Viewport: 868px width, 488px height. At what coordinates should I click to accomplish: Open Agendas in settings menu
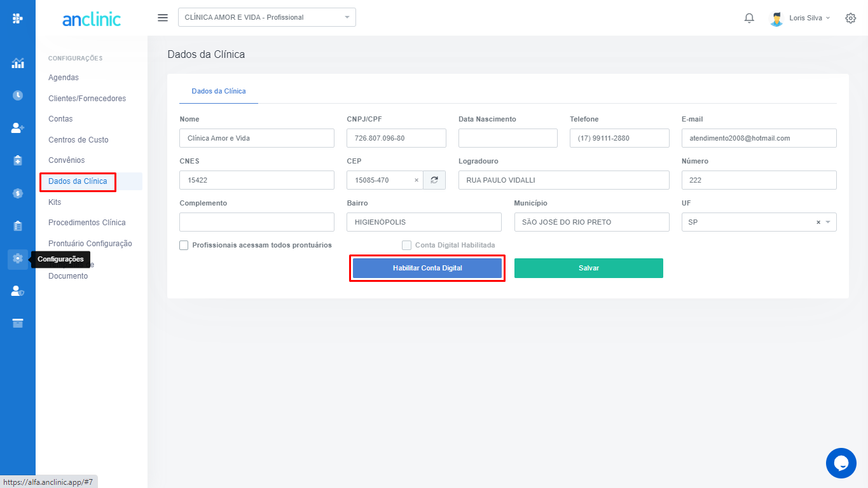coord(64,78)
